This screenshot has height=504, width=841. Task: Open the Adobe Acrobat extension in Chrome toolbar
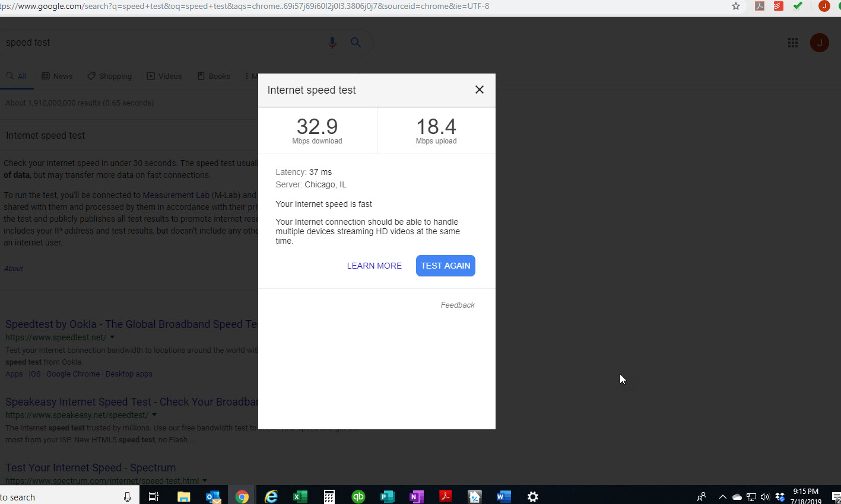[759, 7]
